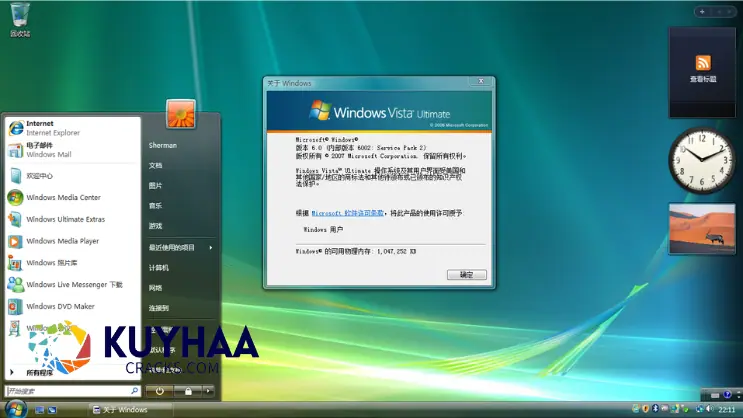743x418 pixels.
Task: Click the 确定 button in About Windows
Action: pos(466,274)
